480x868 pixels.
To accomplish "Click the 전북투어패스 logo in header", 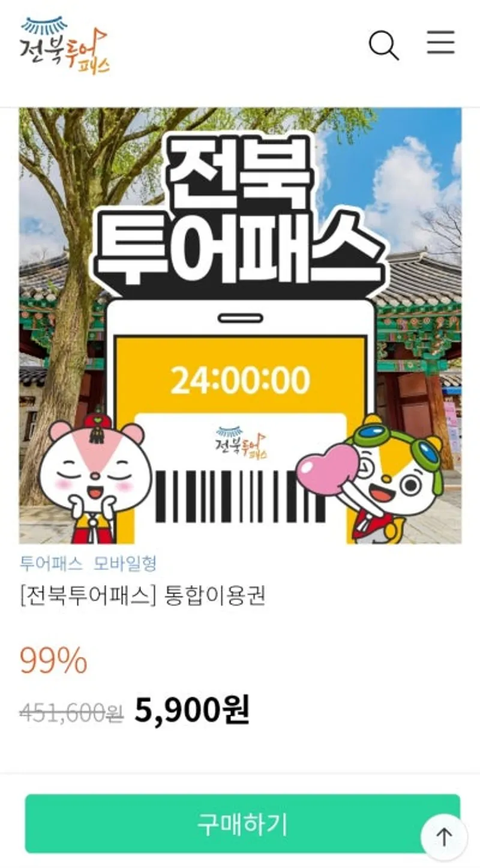I will click(x=65, y=45).
